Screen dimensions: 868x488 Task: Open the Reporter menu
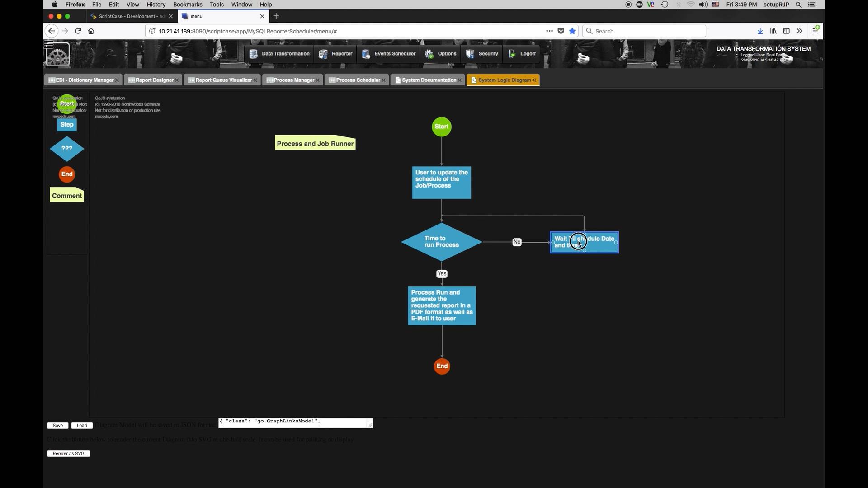(x=336, y=54)
